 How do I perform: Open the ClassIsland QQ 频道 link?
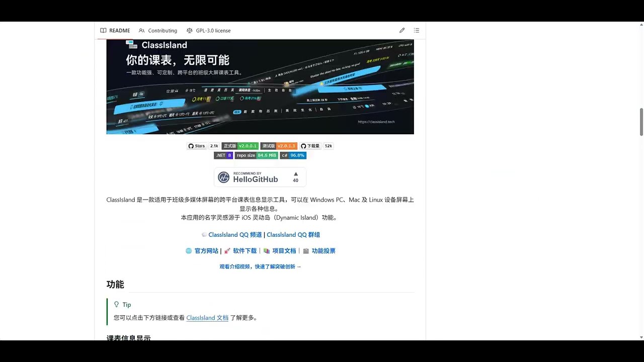click(x=235, y=235)
